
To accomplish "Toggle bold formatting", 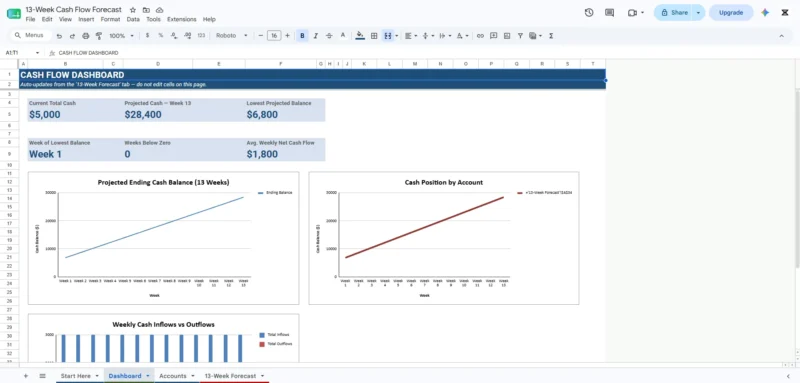I will pos(303,36).
